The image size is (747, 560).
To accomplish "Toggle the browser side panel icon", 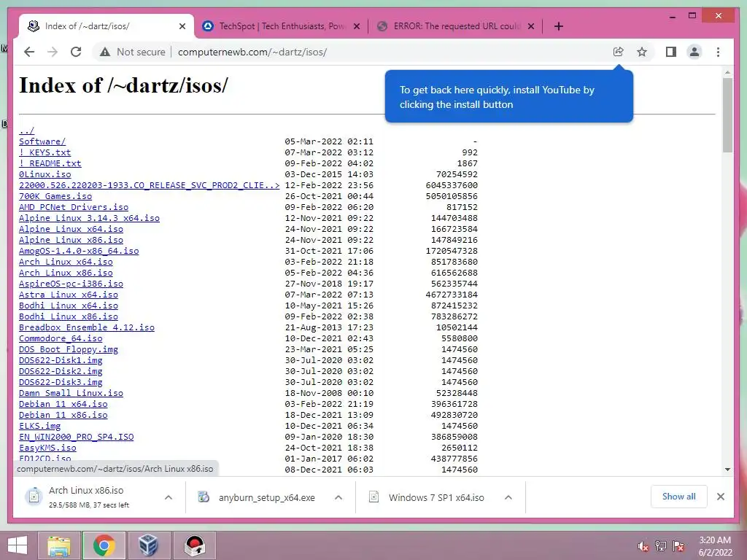I will 671,52.
